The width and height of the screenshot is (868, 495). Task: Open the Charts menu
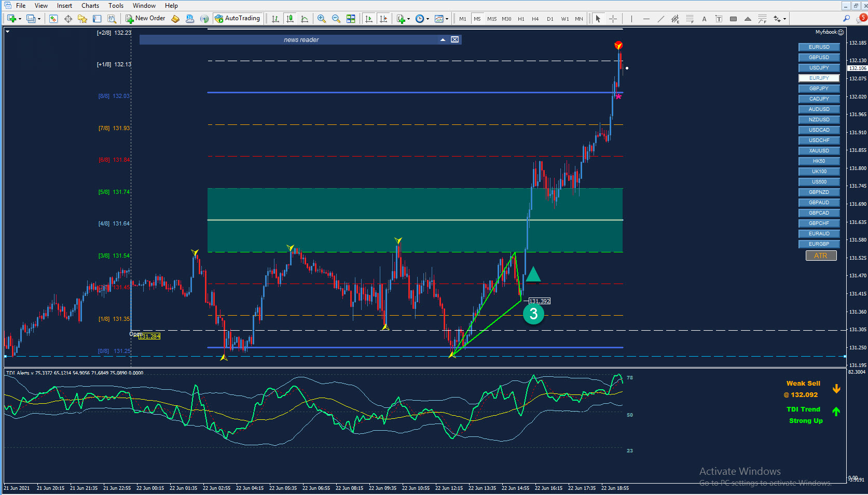point(90,5)
